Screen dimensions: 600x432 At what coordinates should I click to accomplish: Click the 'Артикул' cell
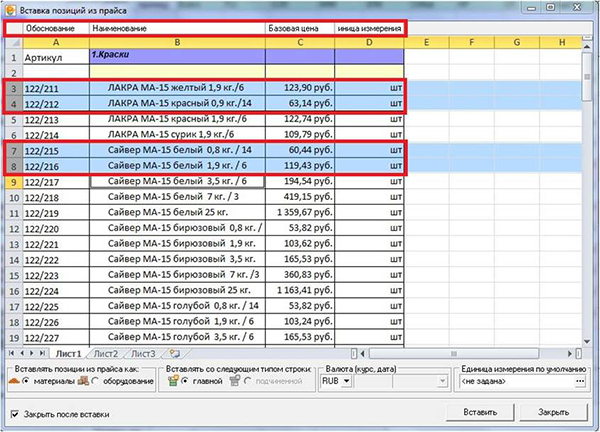click(56, 57)
